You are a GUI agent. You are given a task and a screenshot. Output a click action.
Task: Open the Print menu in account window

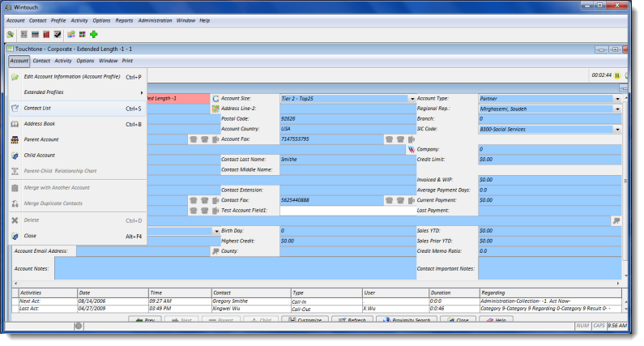pos(127,61)
